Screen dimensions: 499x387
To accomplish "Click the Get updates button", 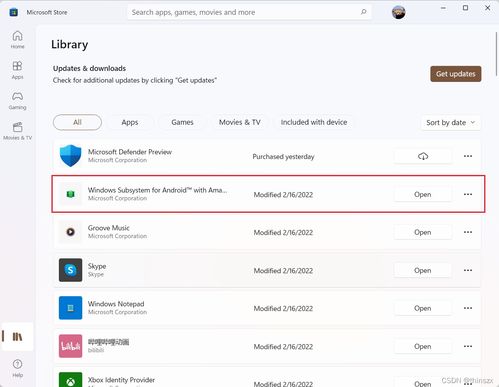I will tap(456, 74).
